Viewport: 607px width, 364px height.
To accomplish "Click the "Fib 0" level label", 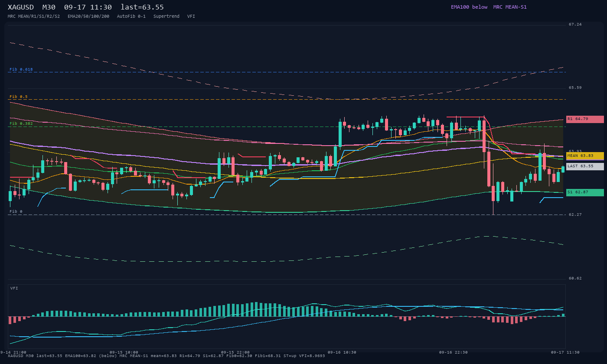I will pos(16,211).
